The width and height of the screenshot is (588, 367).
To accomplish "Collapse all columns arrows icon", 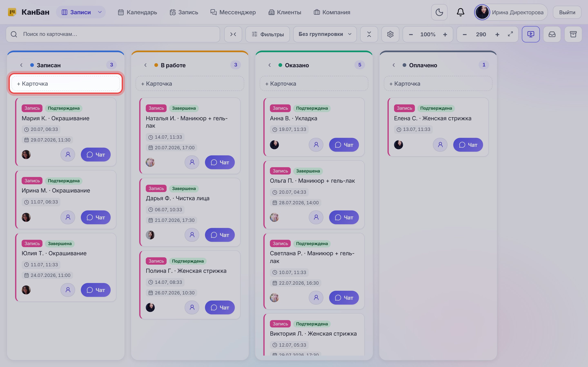I will point(233,34).
